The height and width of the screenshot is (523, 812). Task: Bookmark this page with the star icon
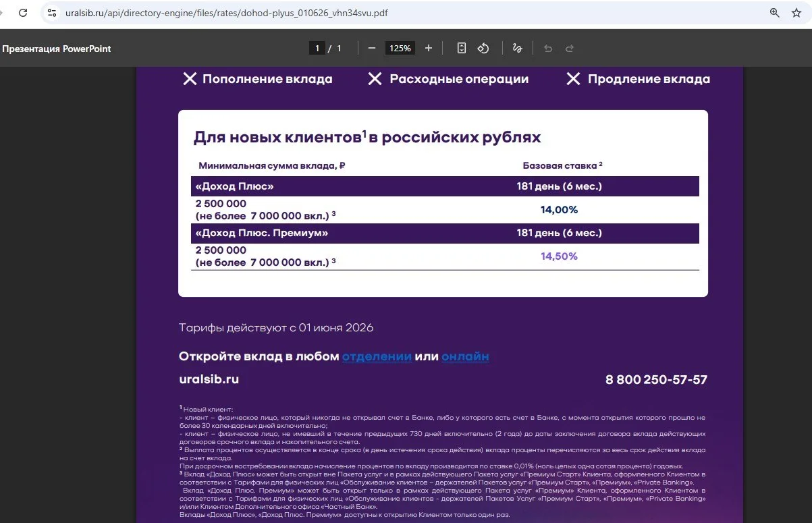(796, 13)
